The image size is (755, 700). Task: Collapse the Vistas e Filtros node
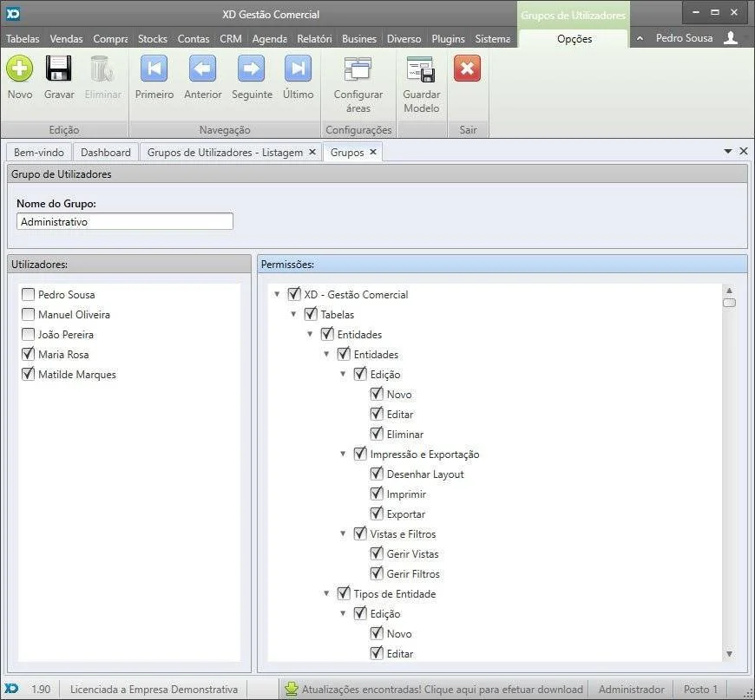click(343, 534)
